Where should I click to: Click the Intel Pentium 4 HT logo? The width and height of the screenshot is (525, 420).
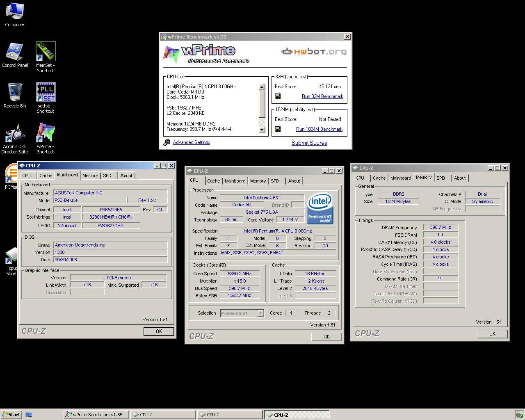[320, 209]
